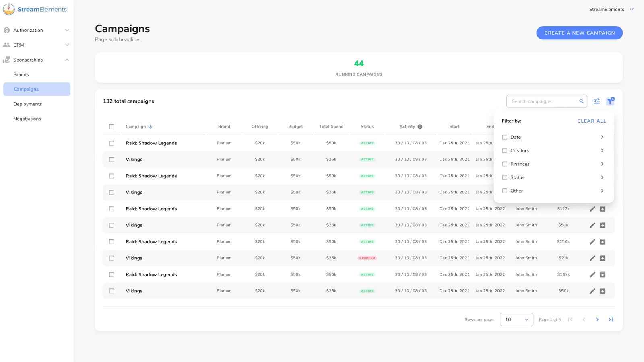
Task: Open Deployments in the sidebar
Action: [x=27, y=104]
